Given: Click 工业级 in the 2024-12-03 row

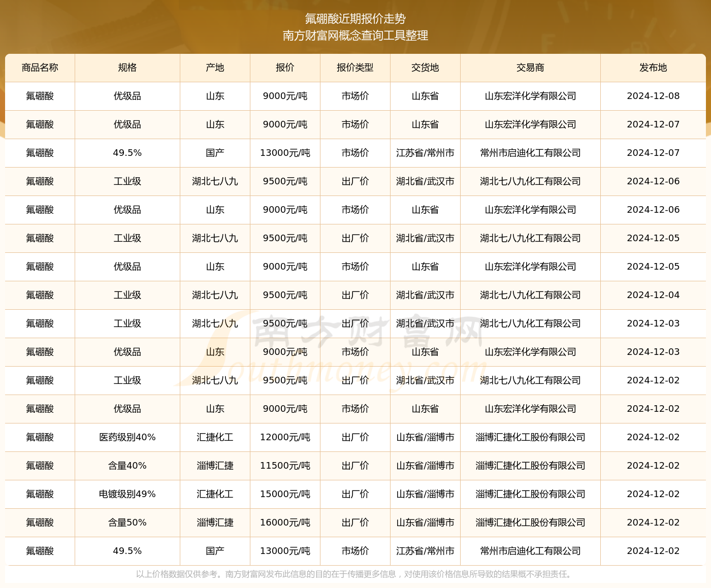Looking at the screenshot, I should point(127,323).
